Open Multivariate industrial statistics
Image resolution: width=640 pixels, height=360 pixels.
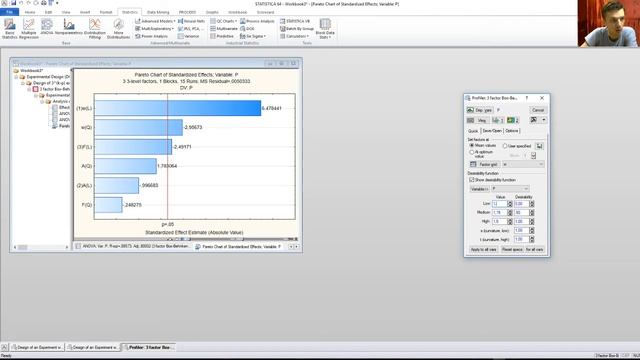coord(224,29)
